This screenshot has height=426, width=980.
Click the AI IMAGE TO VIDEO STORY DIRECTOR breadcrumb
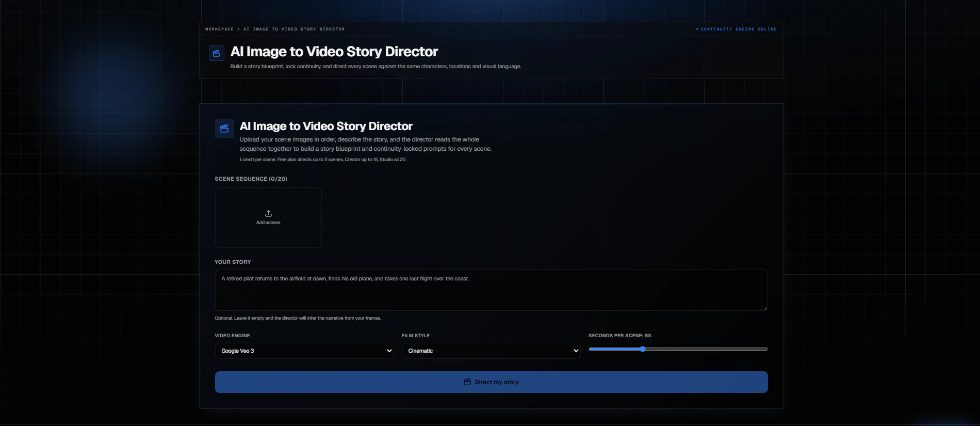coord(294,29)
